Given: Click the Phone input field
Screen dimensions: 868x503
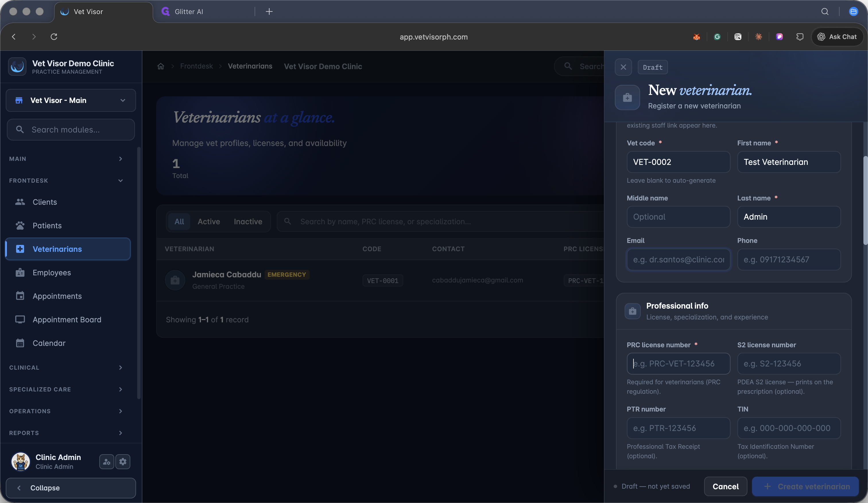Looking at the screenshot, I should tap(789, 260).
